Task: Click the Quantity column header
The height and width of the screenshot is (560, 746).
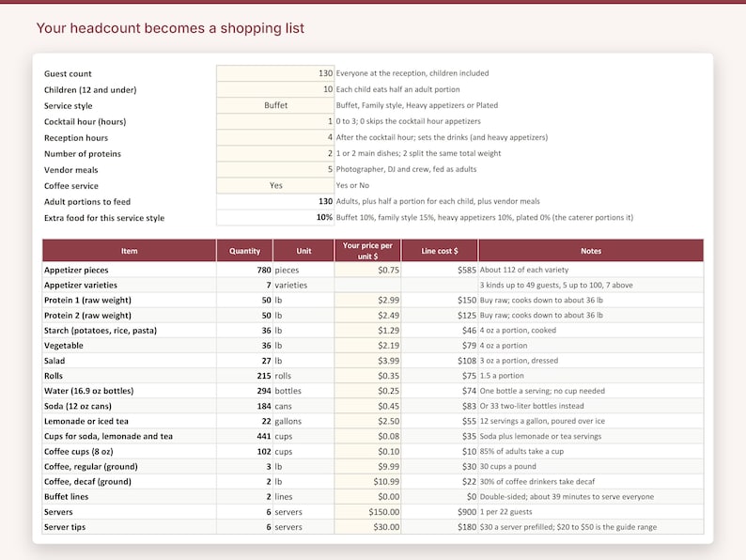Action: pyautogui.click(x=244, y=251)
